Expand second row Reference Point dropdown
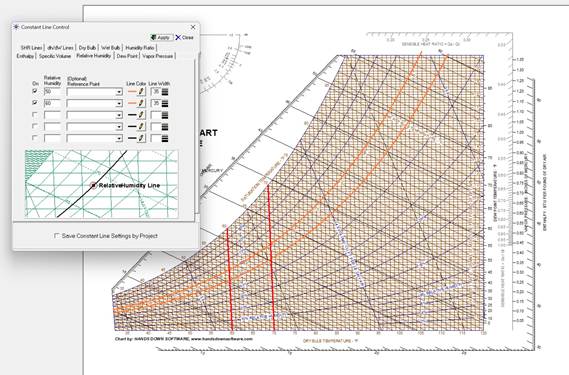569x375 pixels. [x=119, y=104]
